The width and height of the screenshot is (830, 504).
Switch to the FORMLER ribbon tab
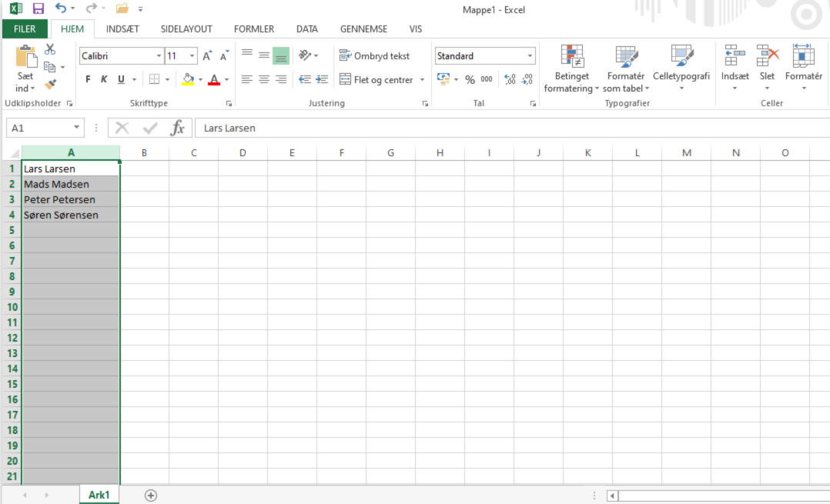[x=253, y=29]
